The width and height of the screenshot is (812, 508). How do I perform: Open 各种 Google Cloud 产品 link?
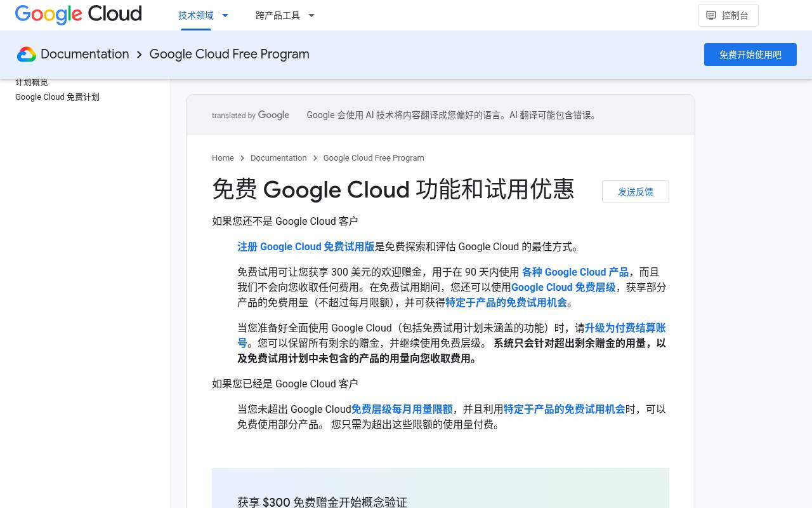click(575, 272)
